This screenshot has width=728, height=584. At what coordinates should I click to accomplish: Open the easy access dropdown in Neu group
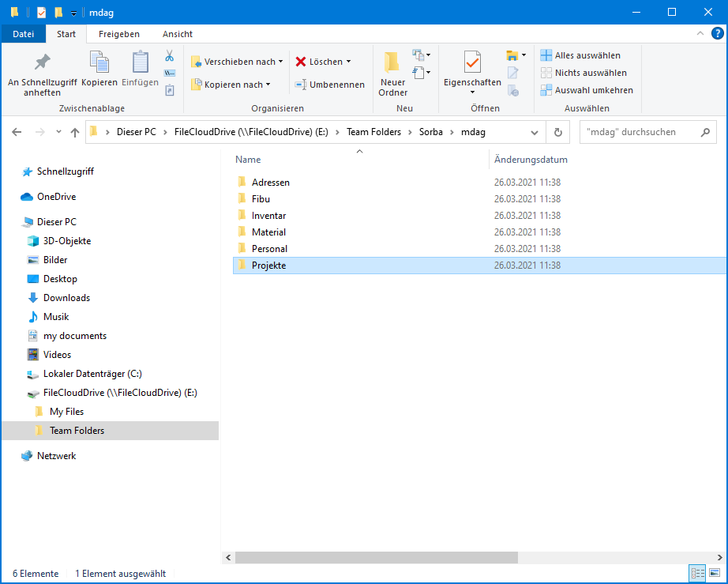pyautogui.click(x=421, y=73)
